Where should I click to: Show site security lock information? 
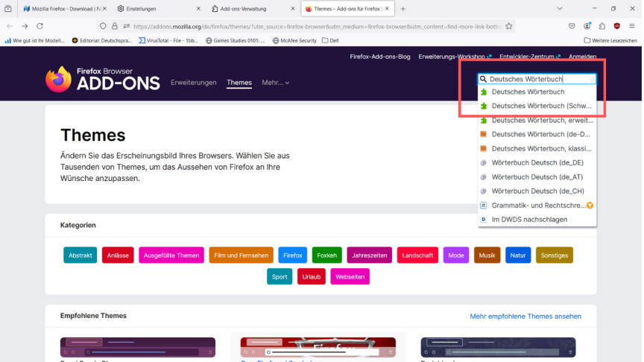coord(115,26)
